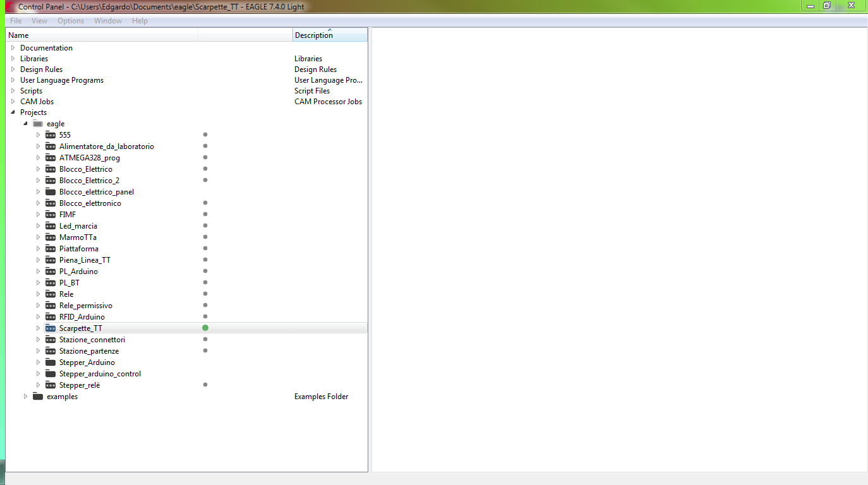The height and width of the screenshot is (485, 868).
Task: Select the Piena_Linea_TT folder icon
Action: pyautogui.click(x=51, y=260)
